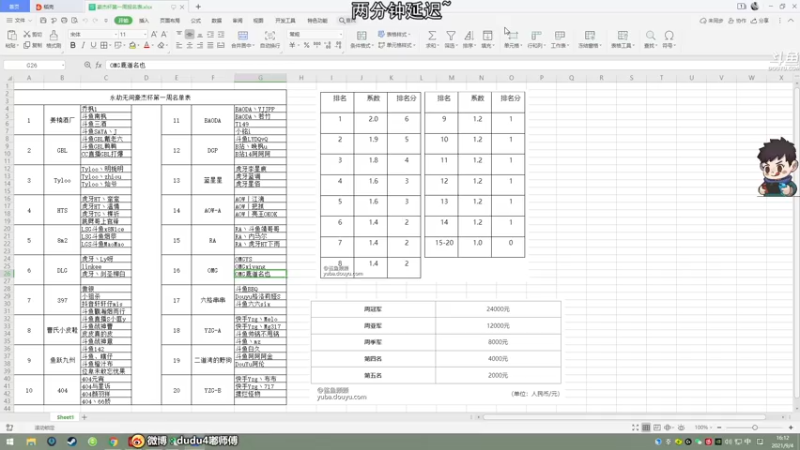800x450 pixels.
Task: Align text left in cell
Action: click(179, 45)
